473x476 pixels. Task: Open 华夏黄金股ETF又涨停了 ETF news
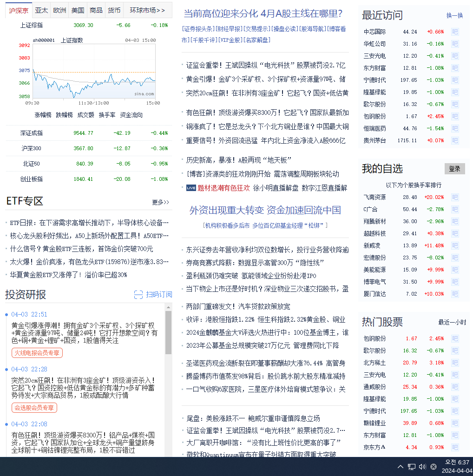(68, 275)
